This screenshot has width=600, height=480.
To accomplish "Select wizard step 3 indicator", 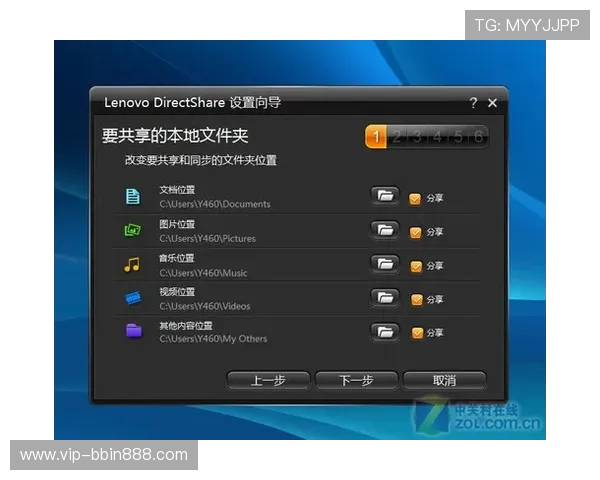I will click(417, 136).
